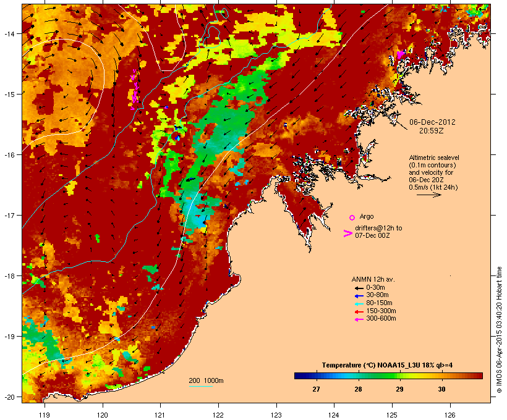Click the magenta Argo circle symbol
507x420 pixels.
click(352, 217)
